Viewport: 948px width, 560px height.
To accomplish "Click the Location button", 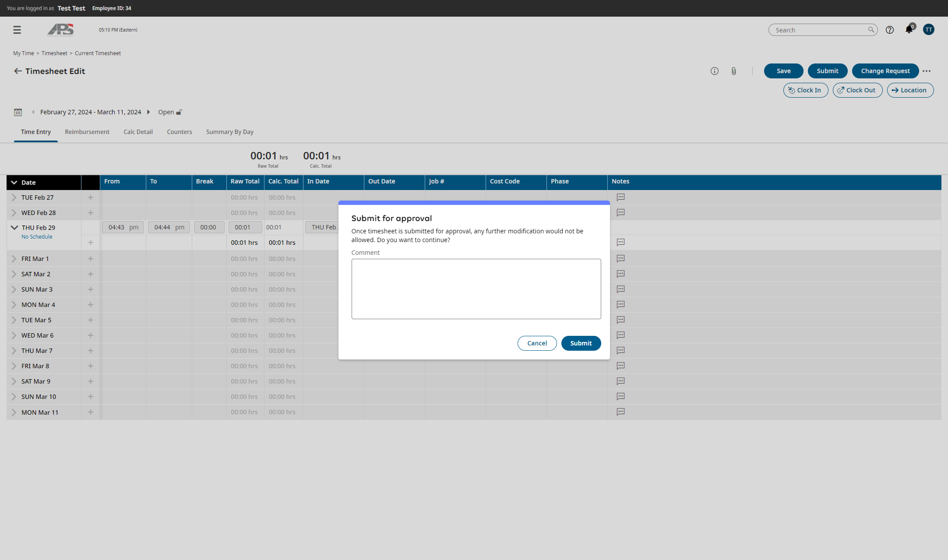I will click(x=910, y=90).
